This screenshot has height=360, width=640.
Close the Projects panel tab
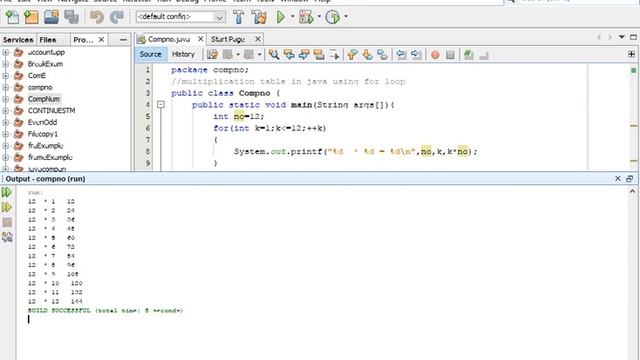coord(101,40)
